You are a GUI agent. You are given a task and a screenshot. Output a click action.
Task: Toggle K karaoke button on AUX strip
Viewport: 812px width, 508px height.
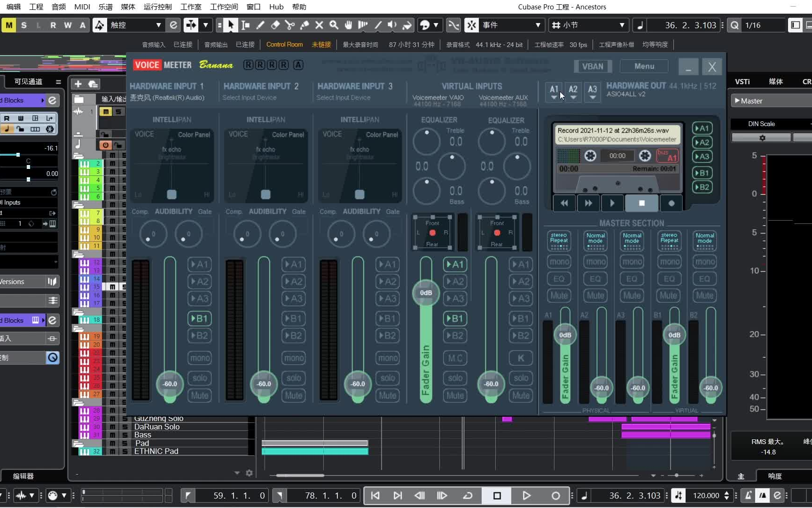coord(521,358)
